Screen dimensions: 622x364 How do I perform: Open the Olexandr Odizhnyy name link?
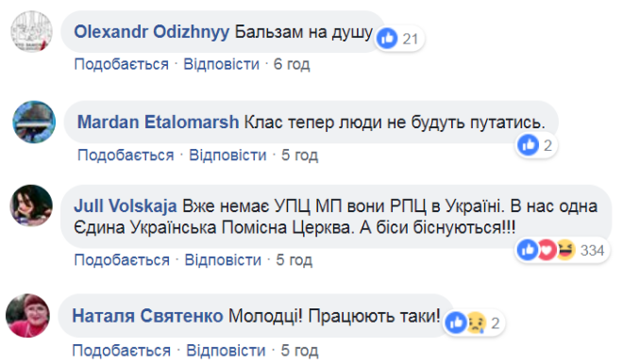click(152, 32)
